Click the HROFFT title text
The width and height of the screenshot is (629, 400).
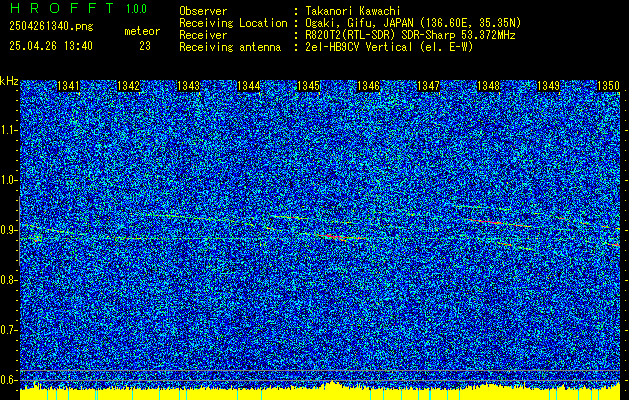point(62,8)
